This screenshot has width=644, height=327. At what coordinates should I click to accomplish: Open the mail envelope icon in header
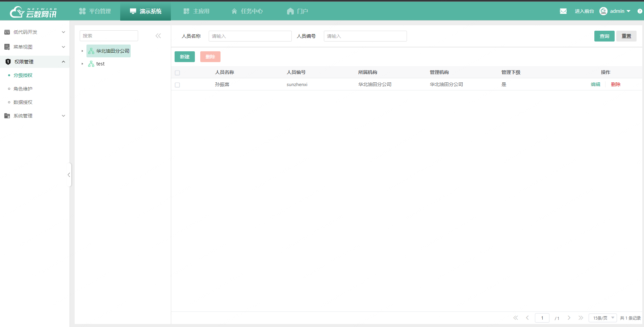[x=563, y=11]
